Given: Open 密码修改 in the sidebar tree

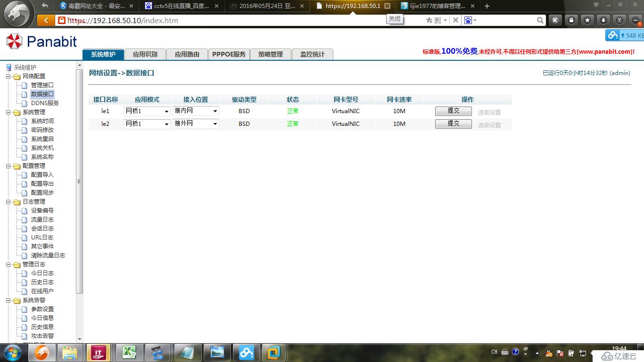Looking at the screenshot, I should point(42,130).
